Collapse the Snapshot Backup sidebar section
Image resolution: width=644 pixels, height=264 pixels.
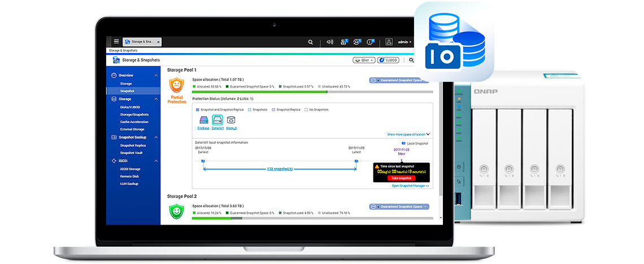tap(156, 137)
